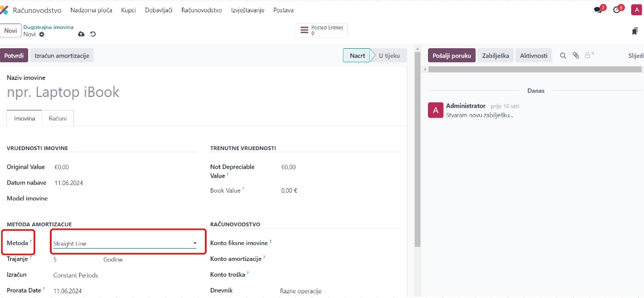Open the Administrator user avatar menu
Image resolution: width=644 pixels, height=298 pixels.
(636, 10)
